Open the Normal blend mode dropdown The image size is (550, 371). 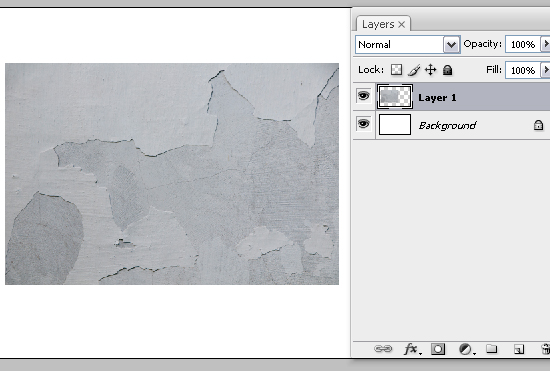pos(408,45)
